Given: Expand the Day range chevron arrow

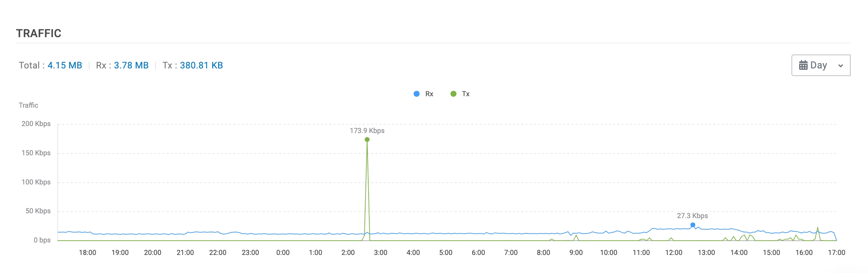Looking at the screenshot, I should coord(841,66).
